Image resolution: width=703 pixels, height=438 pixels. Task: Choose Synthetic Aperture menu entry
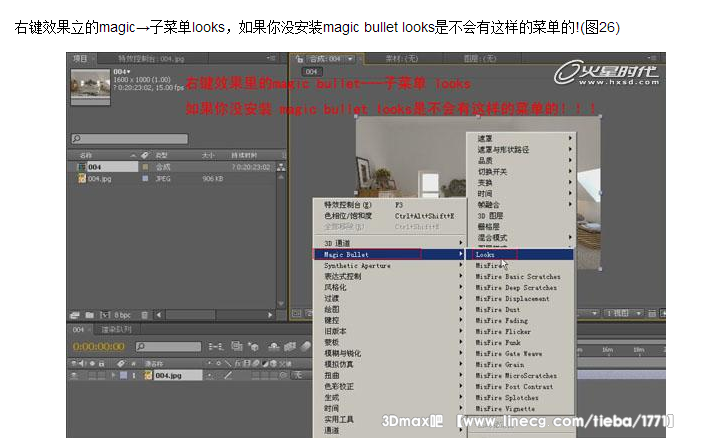389,266
